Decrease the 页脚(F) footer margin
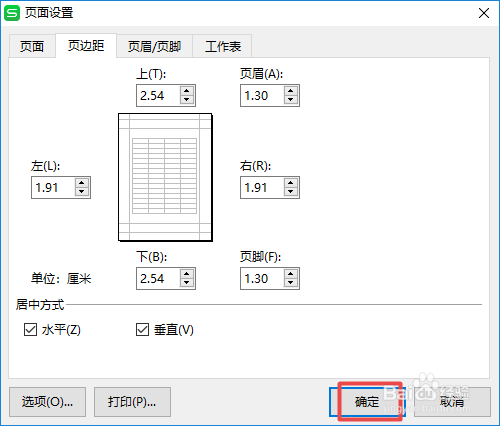Viewport: 500px width, 426px height. [x=291, y=283]
